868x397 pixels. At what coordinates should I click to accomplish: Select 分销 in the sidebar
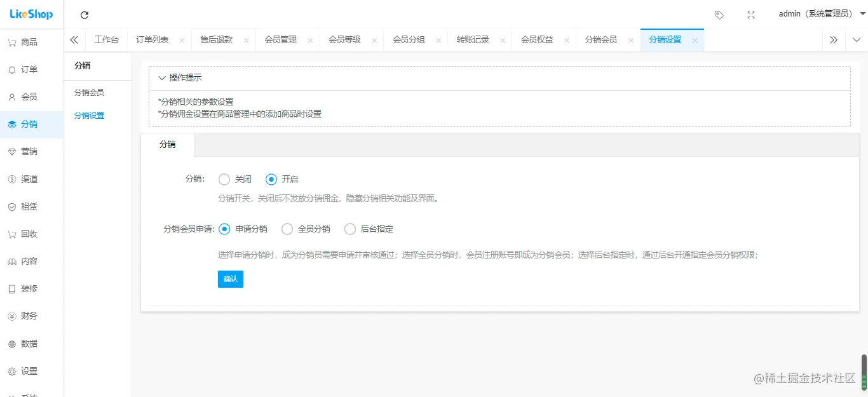click(32, 124)
